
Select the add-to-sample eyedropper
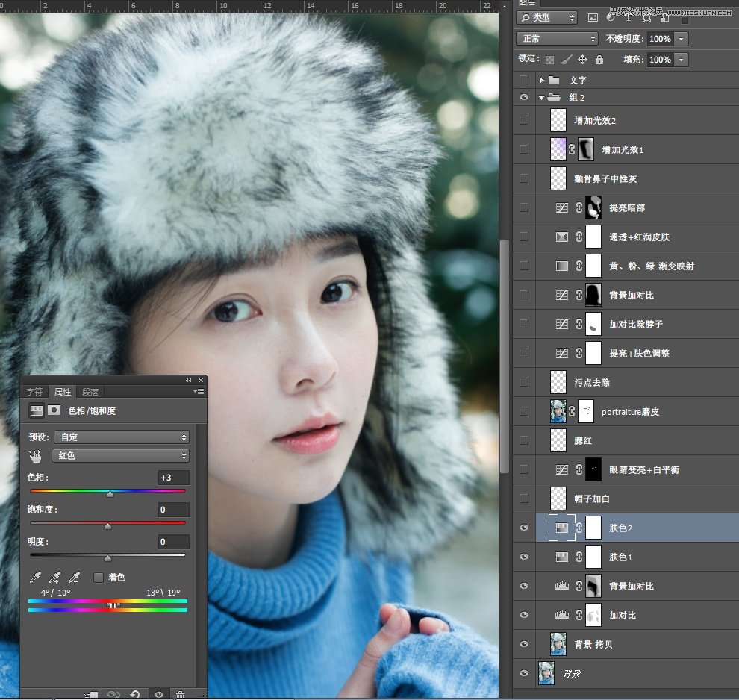(x=54, y=577)
